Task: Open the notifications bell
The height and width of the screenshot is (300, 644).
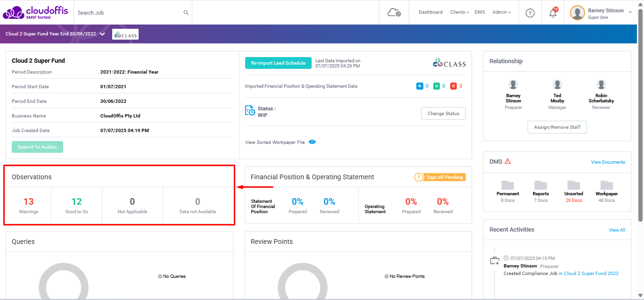Action: pyautogui.click(x=553, y=13)
